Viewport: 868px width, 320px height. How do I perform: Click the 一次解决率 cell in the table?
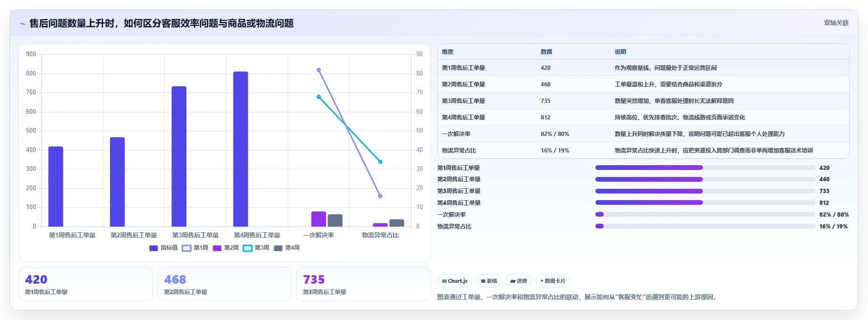(x=456, y=134)
